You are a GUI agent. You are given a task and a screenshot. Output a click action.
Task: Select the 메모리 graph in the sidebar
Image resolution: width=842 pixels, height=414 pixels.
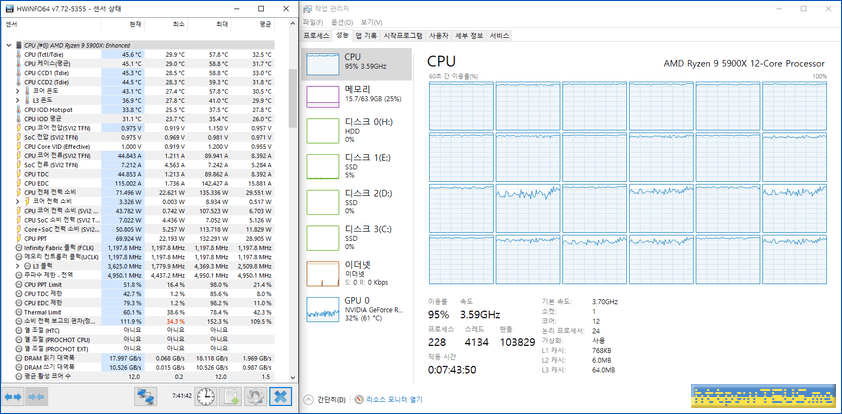pos(357,95)
